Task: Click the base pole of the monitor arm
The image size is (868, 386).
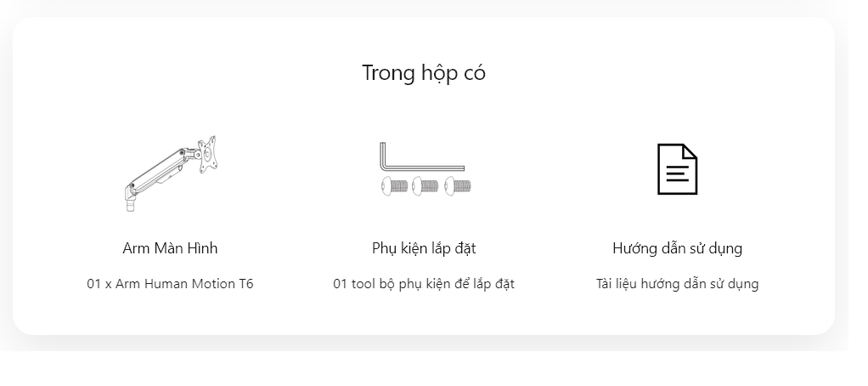Action: (130, 206)
